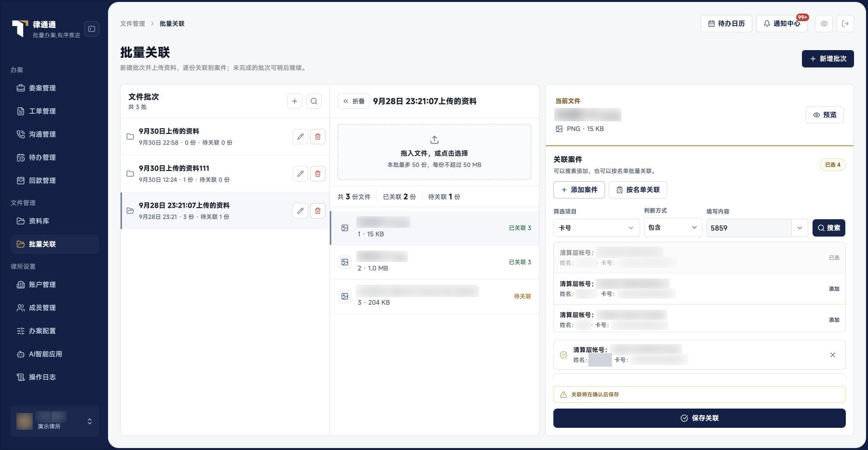This screenshot has width=868, height=450.
Task: Click the upload arrow icon in the drop zone
Action: pos(434,140)
